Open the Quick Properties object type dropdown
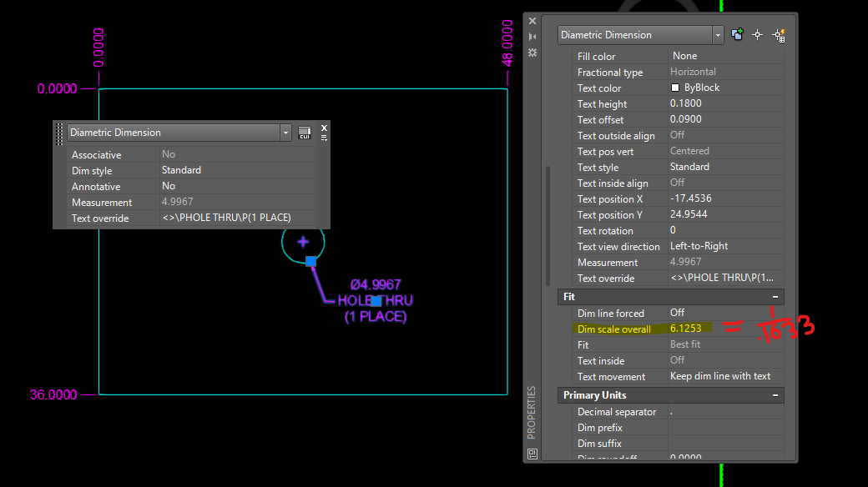This screenshot has width=868, height=487. 285,132
